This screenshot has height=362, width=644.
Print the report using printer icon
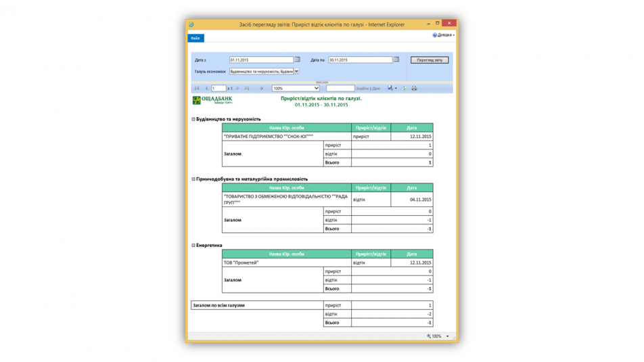click(414, 89)
